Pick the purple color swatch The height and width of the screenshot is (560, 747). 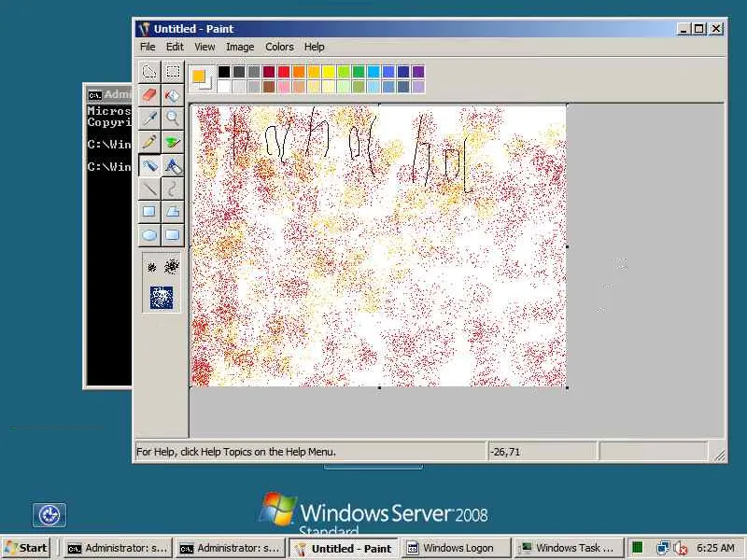(x=417, y=72)
